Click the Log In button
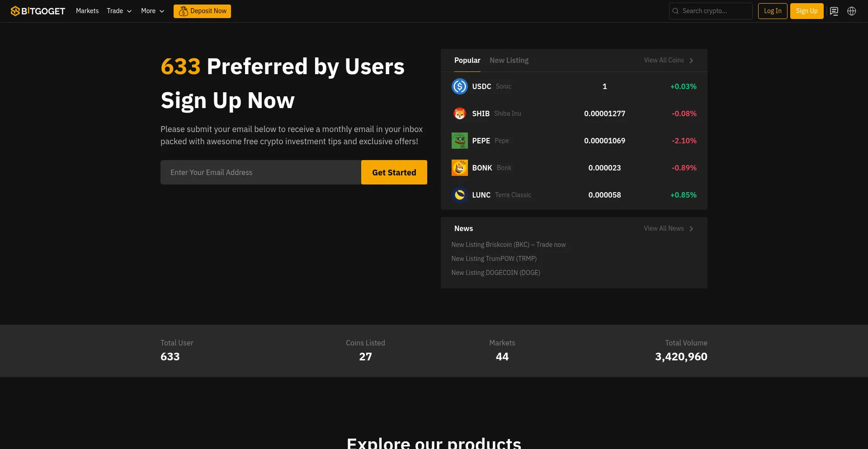Viewport: 868px width, 449px height. [x=772, y=11]
